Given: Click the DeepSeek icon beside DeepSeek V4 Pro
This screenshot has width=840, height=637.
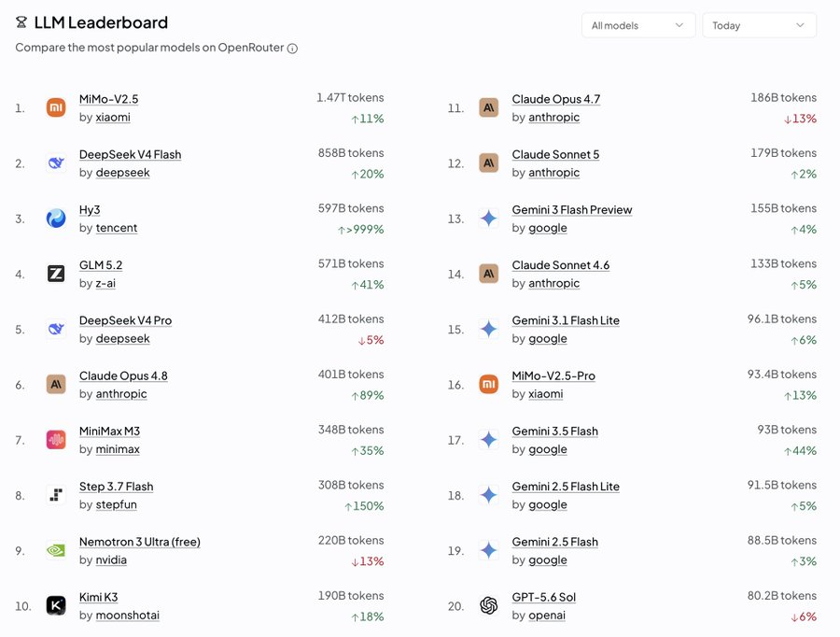Looking at the screenshot, I should [x=56, y=329].
